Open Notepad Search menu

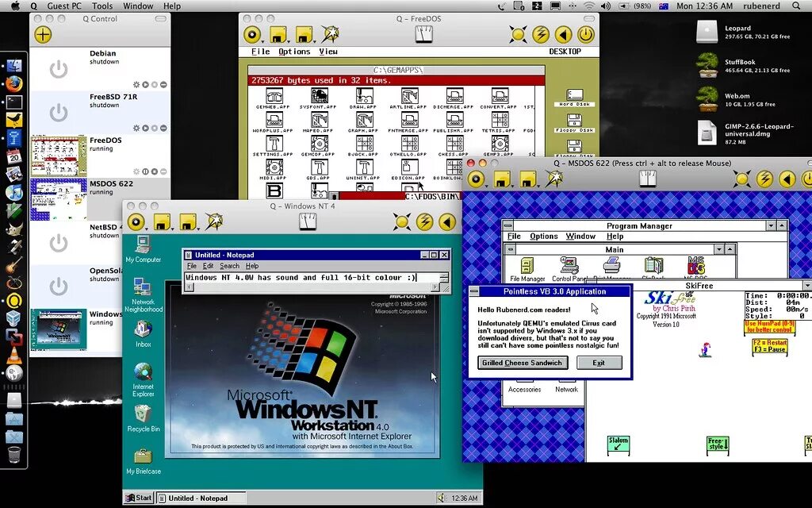(229, 266)
